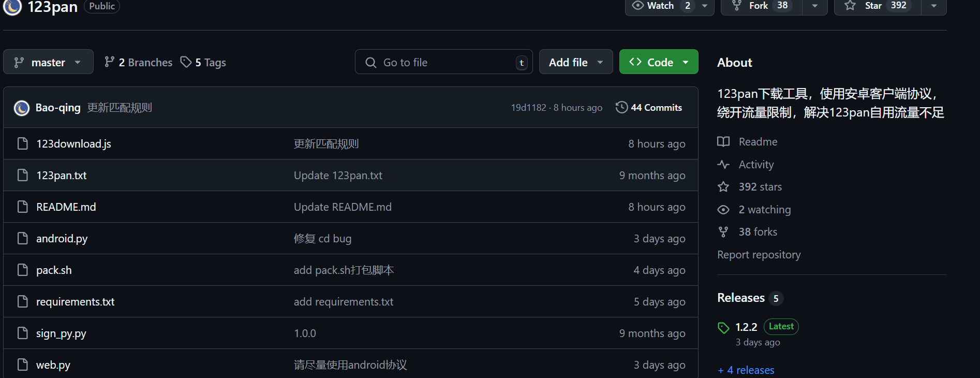
Task: Click the Bao-qing author avatar
Action: [21, 108]
